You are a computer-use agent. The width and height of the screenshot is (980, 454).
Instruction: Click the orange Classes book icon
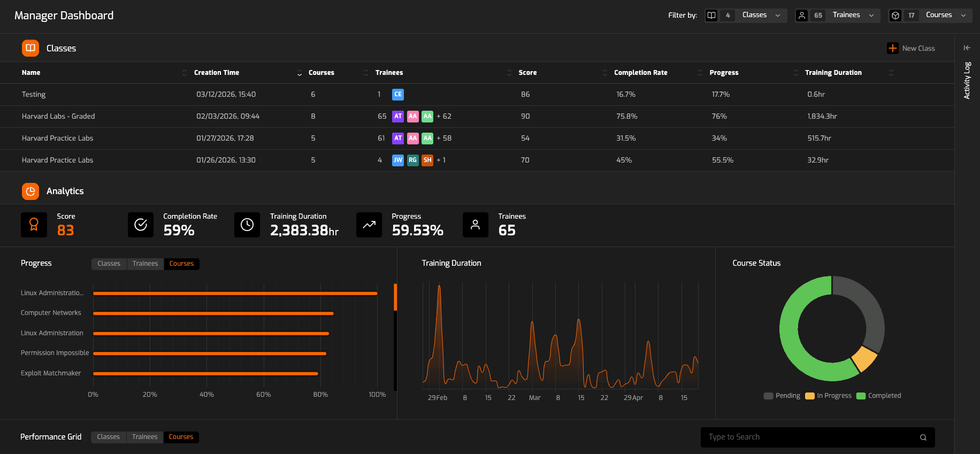point(30,48)
